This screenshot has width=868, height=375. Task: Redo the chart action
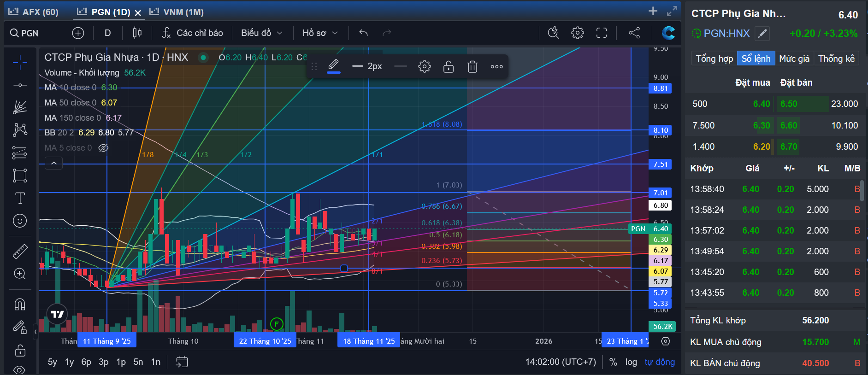(387, 33)
